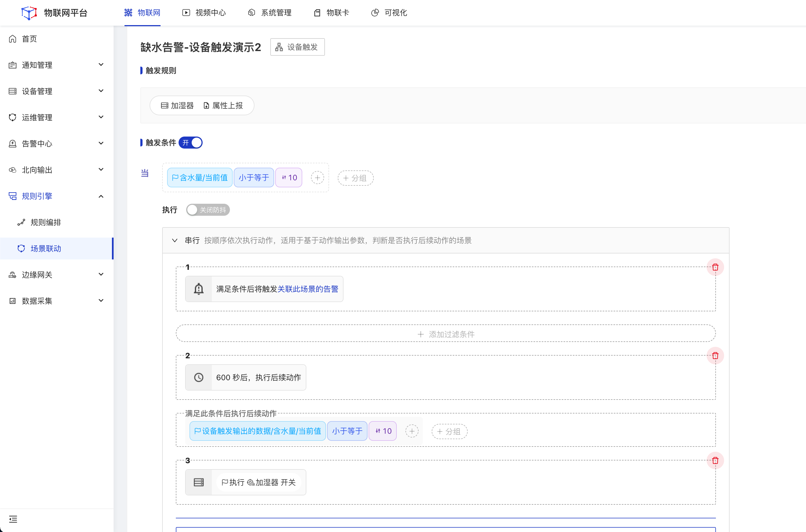Delete action 1 with its trash icon
806x532 pixels.
coord(715,267)
